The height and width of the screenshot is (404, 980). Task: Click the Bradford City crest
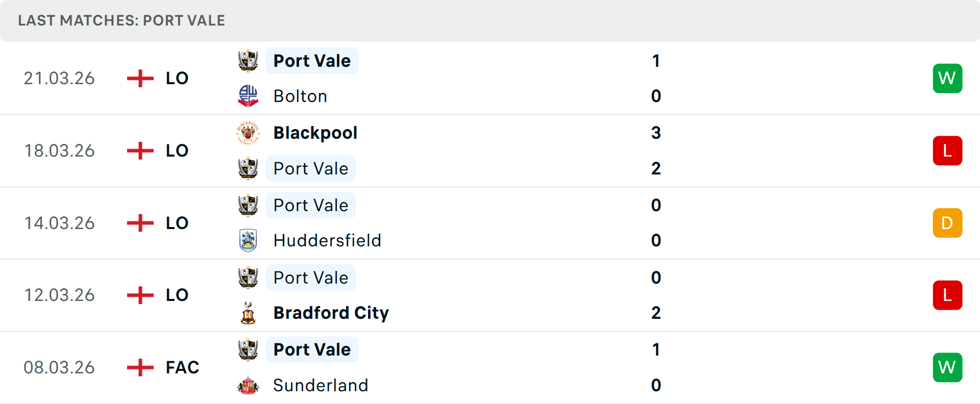248,313
